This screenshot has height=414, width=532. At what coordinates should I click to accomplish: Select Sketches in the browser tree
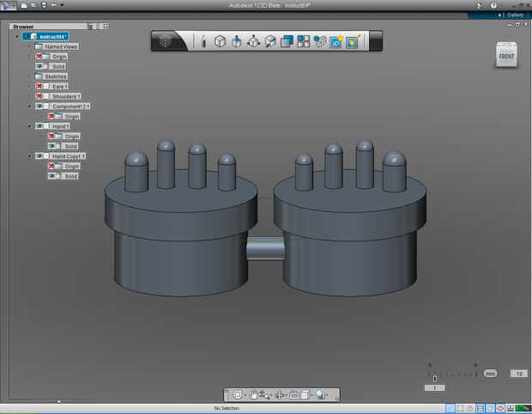pyautogui.click(x=55, y=76)
